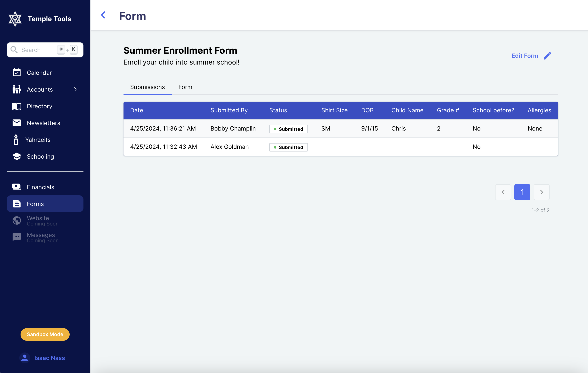Click the Financials icon in sidebar
The width and height of the screenshot is (588, 373).
tap(16, 187)
